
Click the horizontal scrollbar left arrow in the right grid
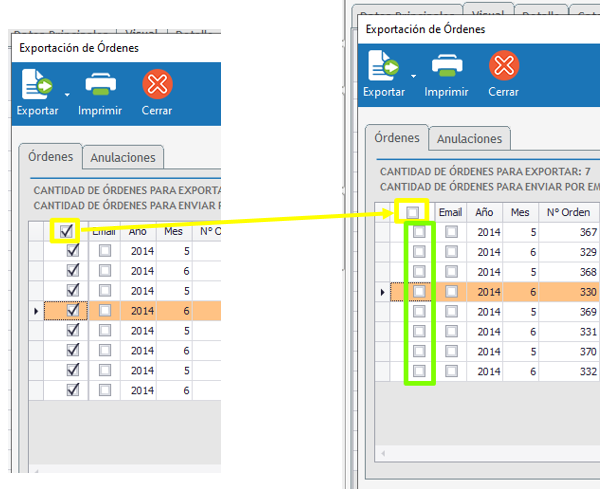383,453
